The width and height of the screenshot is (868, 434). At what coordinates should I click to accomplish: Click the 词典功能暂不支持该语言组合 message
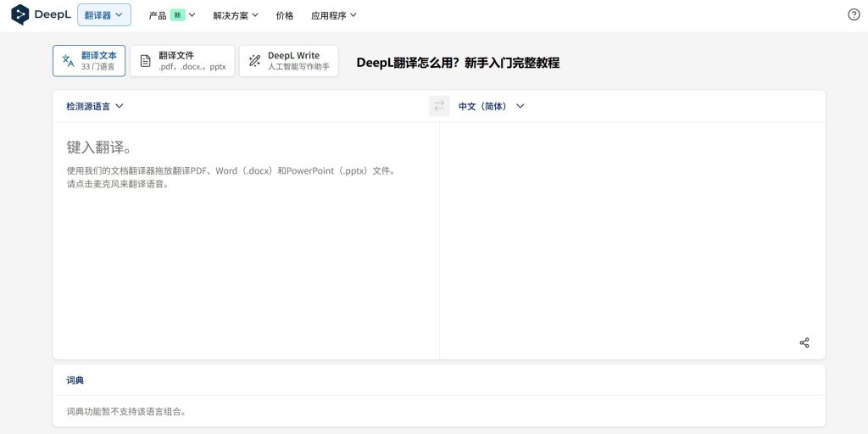(126, 411)
